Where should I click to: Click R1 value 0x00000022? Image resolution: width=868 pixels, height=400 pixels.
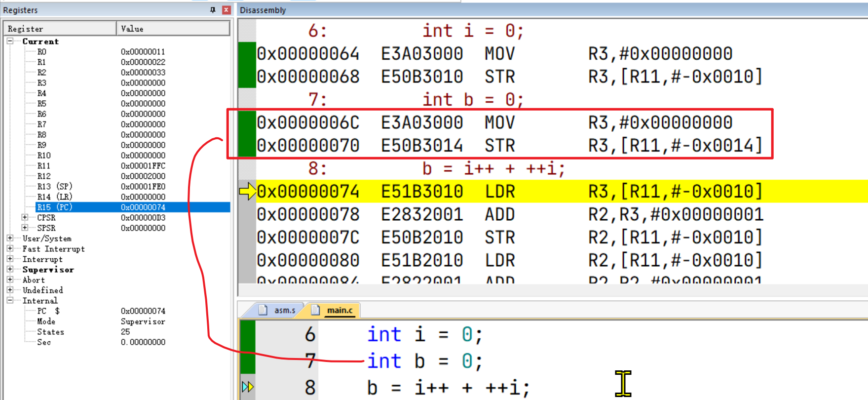(143, 62)
